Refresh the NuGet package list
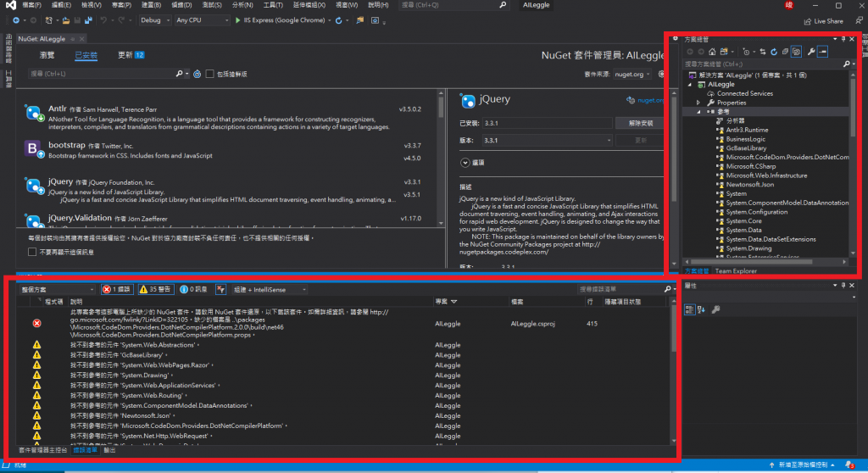This screenshot has height=473, width=868. pos(197,74)
